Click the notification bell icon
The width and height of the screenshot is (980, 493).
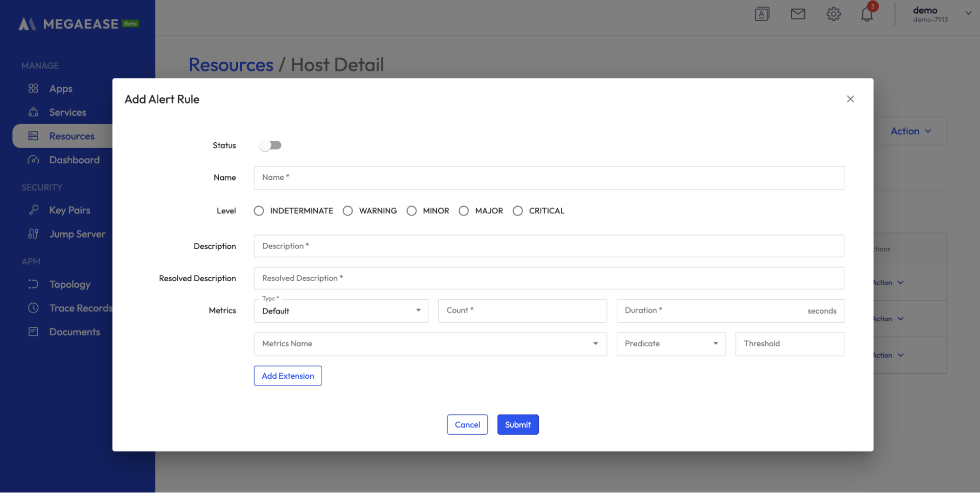coord(866,15)
